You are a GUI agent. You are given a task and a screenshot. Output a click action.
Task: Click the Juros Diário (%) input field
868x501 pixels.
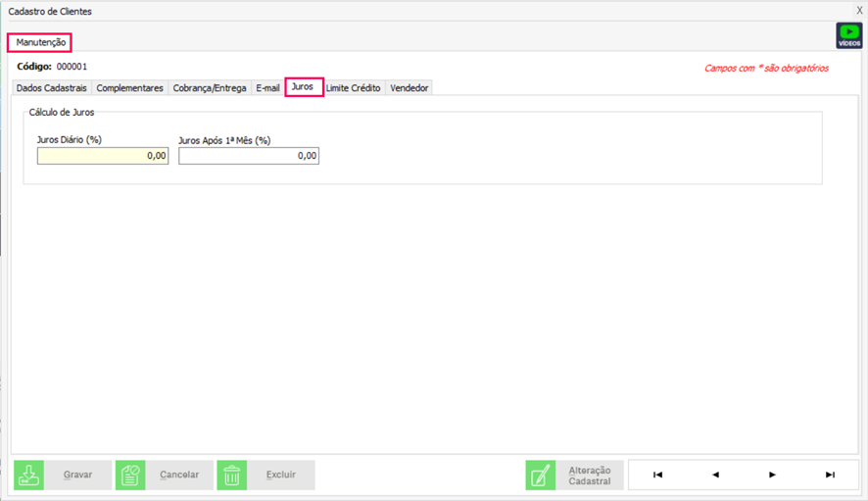102,156
